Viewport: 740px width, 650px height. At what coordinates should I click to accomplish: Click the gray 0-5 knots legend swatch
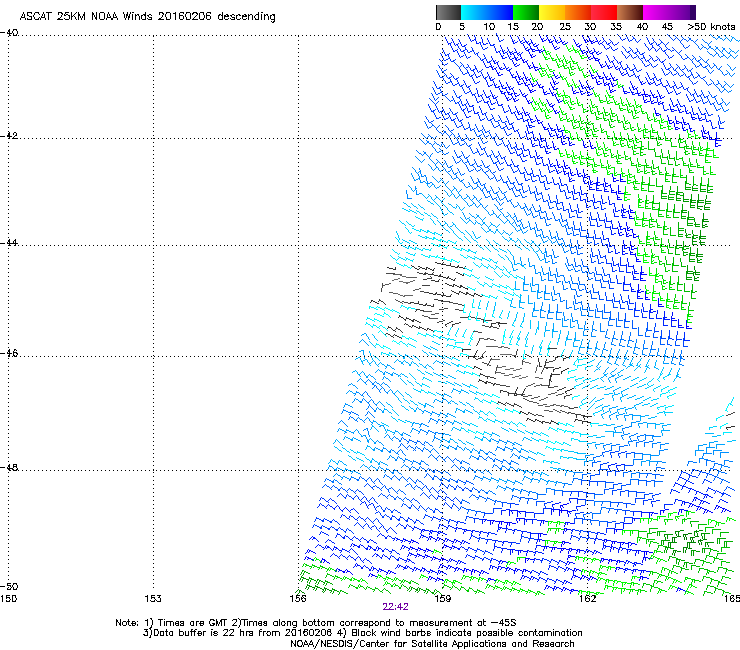(448, 12)
